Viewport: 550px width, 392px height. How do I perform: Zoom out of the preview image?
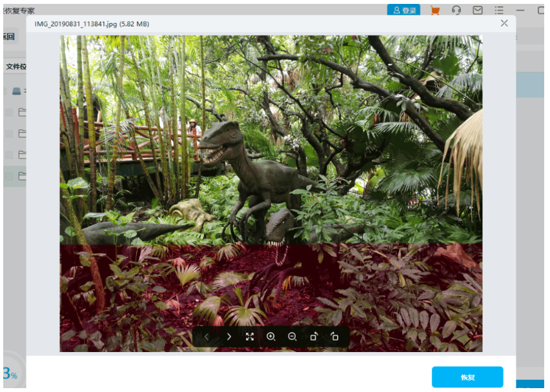(x=292, y=337)
